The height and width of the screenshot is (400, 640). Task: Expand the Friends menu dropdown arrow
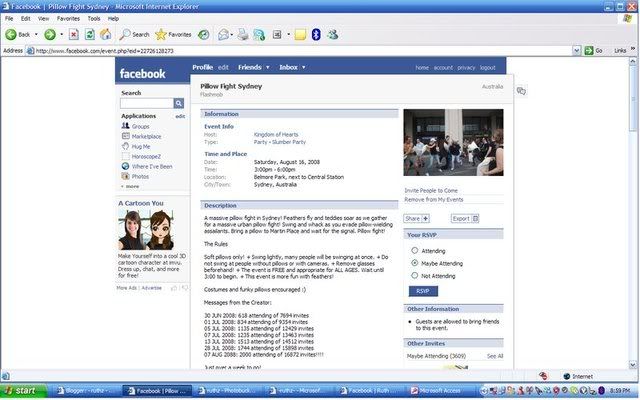tap(268, 67)
